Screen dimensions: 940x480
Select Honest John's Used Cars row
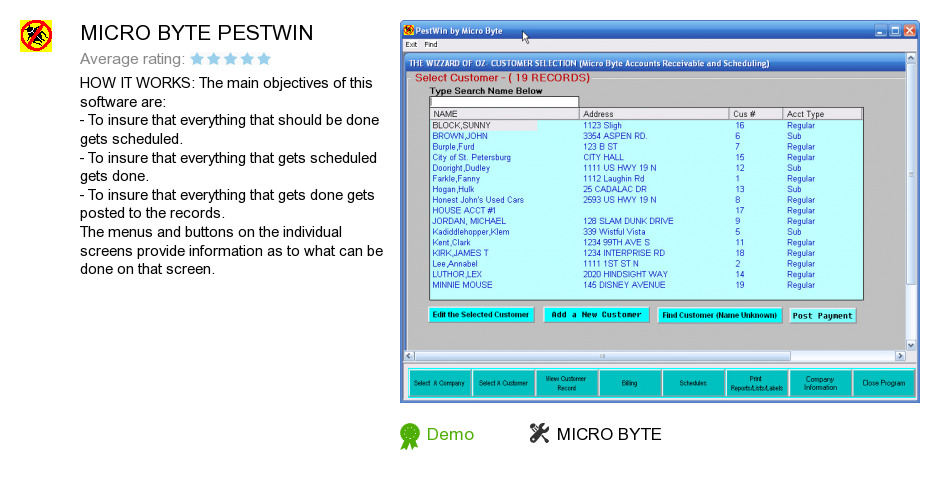[478, 200]
